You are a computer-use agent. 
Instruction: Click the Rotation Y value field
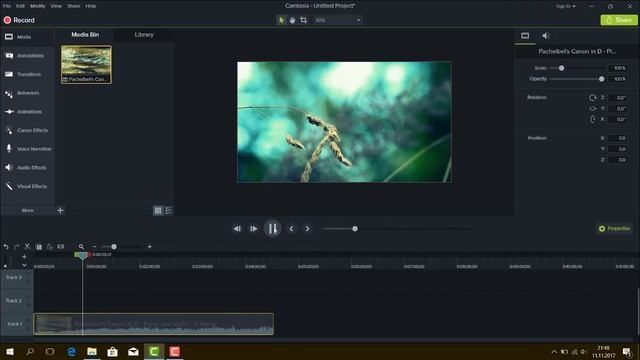[x=618, y=109]
